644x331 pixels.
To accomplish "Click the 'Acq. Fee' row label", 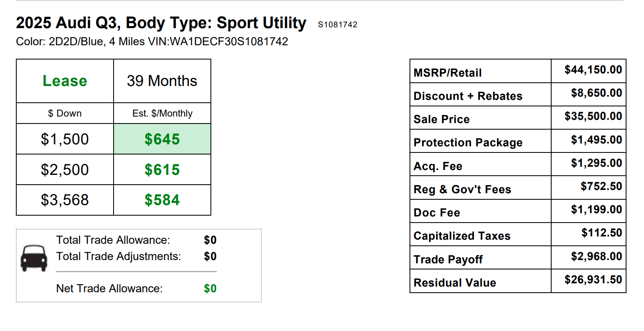I will (x=438, y=166).
